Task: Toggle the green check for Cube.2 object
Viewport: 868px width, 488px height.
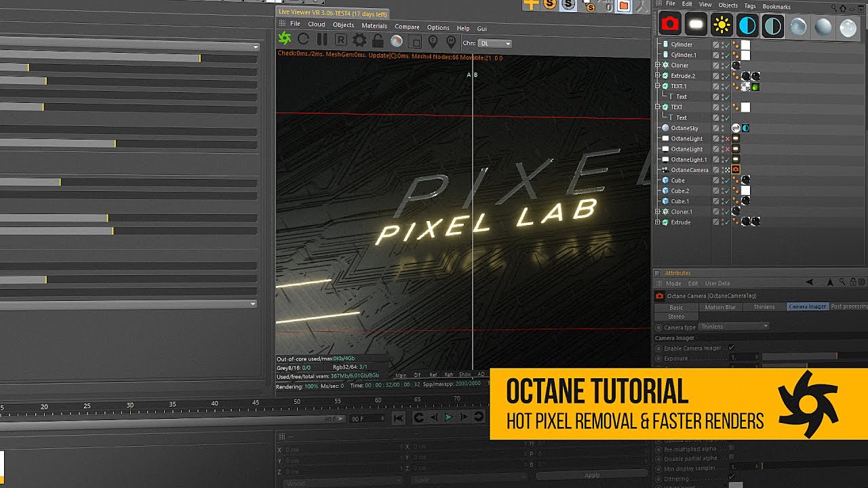Action: tap(726, 190)
